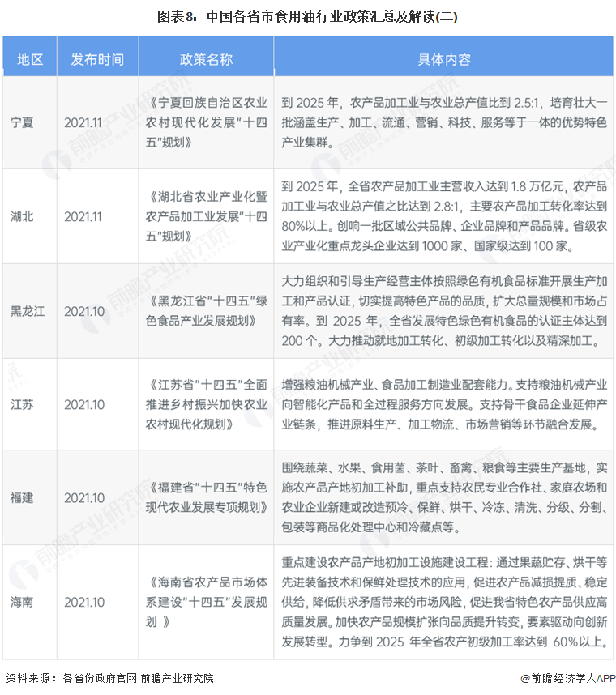The width and height of the screenshot is (616, 695).
Task: Click the 江苏 content about 粮油机械产业
Action: coord(444,404)
